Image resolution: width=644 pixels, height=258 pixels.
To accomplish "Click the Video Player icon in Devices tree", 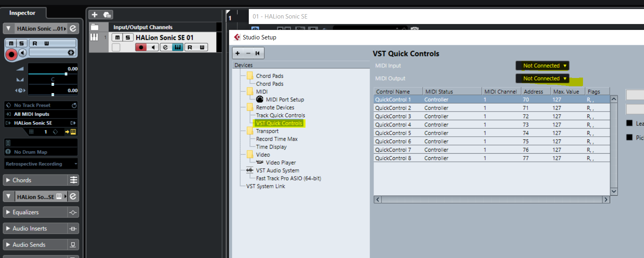I will click(260, 162).
